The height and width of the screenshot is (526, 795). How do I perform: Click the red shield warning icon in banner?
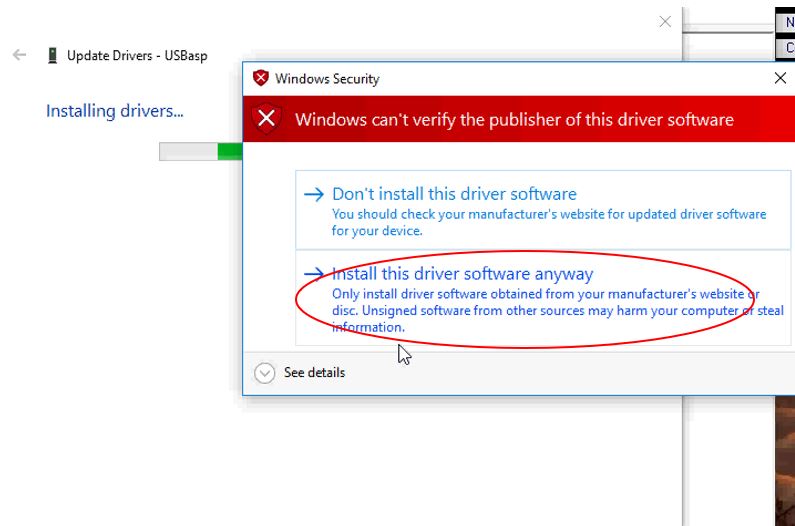tap(267, 119)
